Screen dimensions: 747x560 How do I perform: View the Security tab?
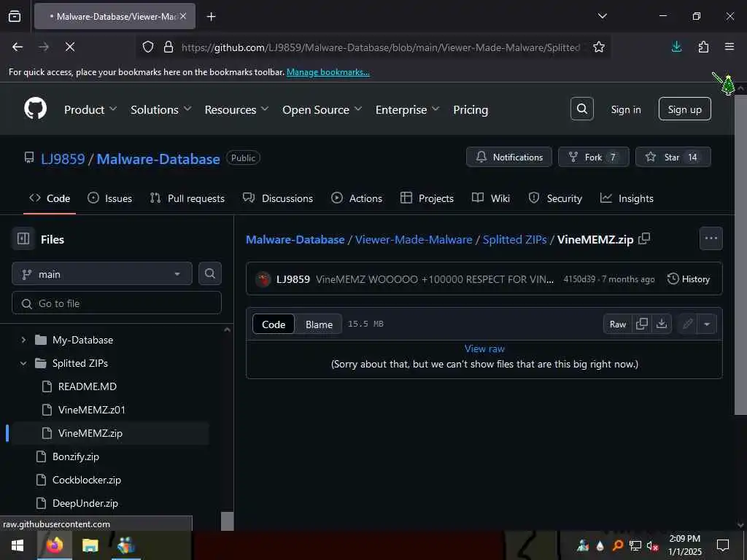coord(555,198)
